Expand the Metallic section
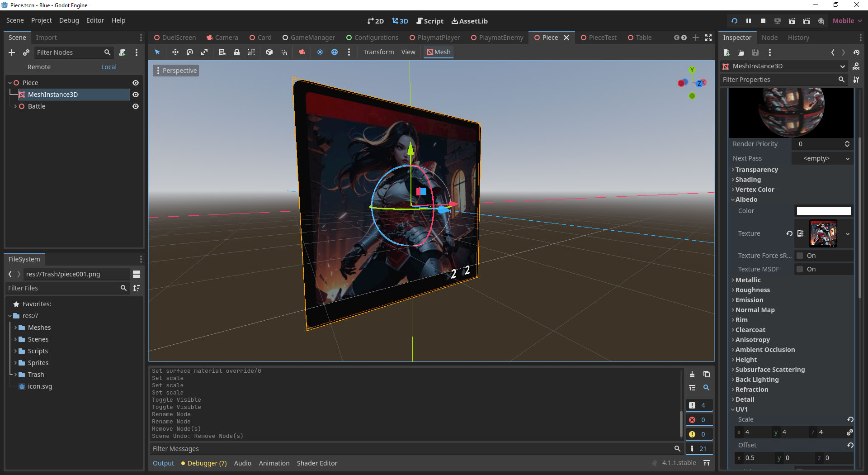Viewport: 868px width, 475px height. click(x=748, y=280)
